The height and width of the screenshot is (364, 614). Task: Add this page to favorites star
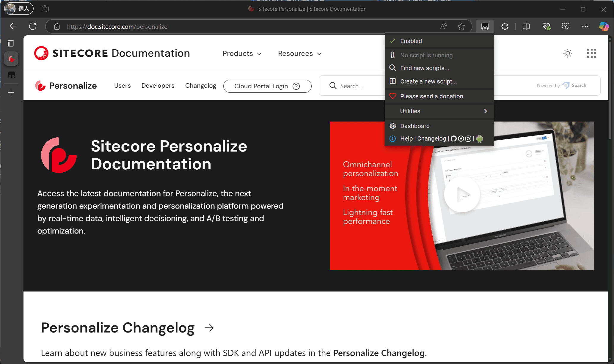pos(461,26)
